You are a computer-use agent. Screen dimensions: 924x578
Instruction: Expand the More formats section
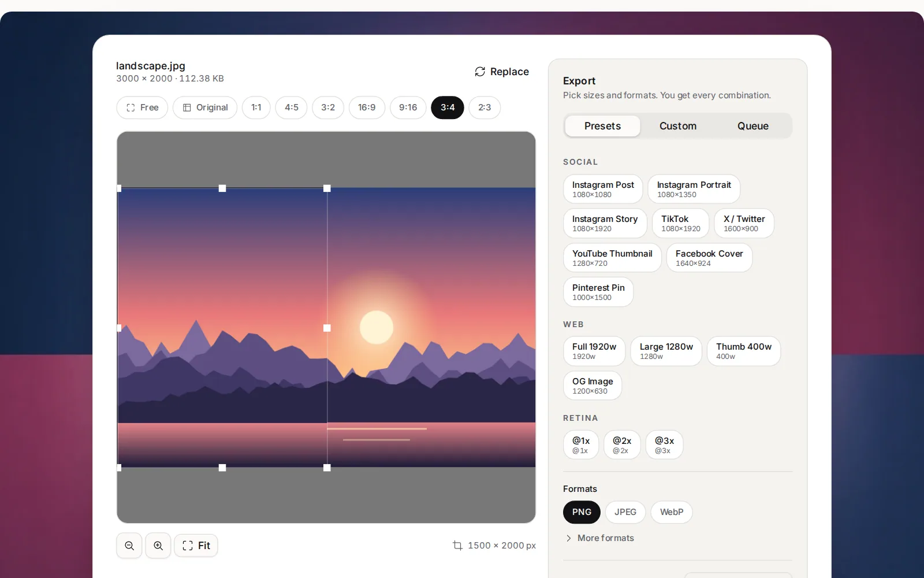pyautogui.click(x=599, y=538)
